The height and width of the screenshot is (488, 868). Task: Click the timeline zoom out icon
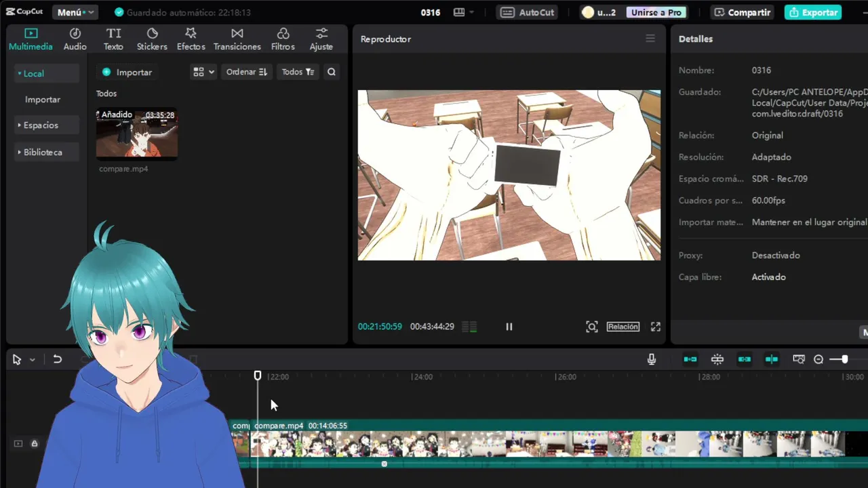[x=818, y=360]
